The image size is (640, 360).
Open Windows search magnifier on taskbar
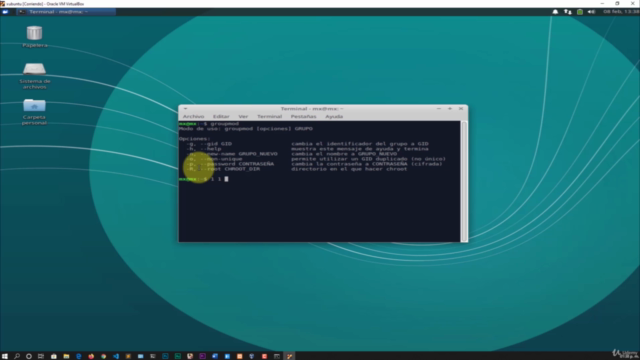pos(17,356)
